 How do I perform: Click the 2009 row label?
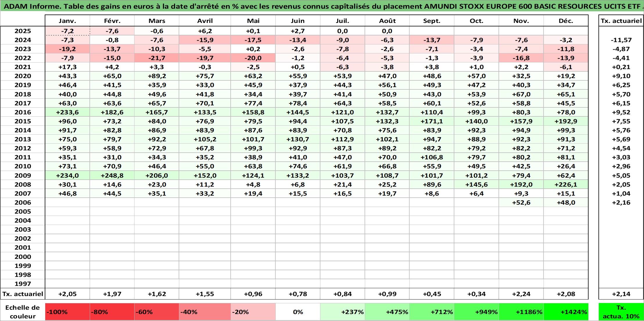23,176
